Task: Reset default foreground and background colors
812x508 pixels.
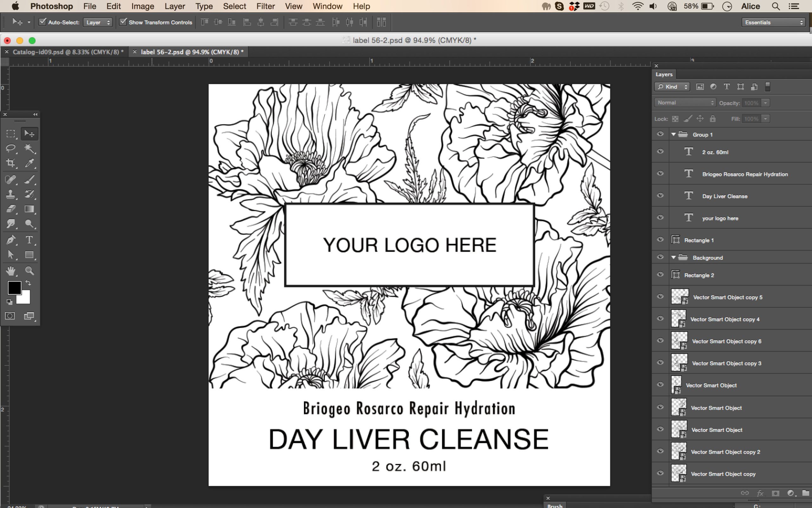Action: [x=10, y=302]
